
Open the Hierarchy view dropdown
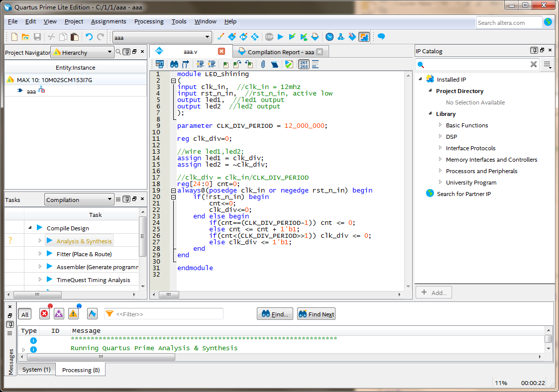(82, 52)
